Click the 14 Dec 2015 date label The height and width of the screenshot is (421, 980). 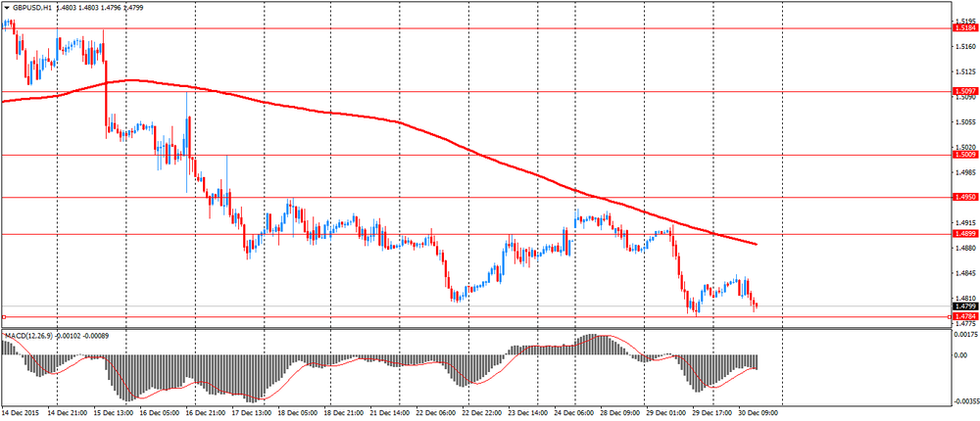[20, 413]
